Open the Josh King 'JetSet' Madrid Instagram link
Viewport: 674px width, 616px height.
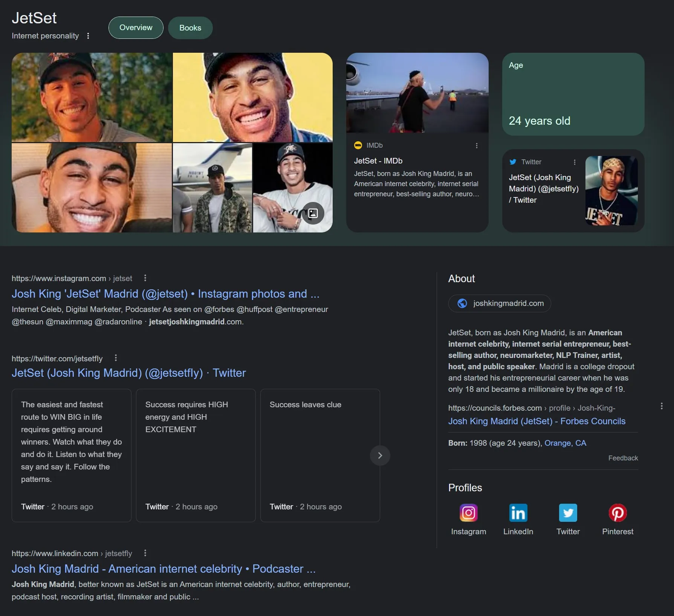[x=165, y=294]
